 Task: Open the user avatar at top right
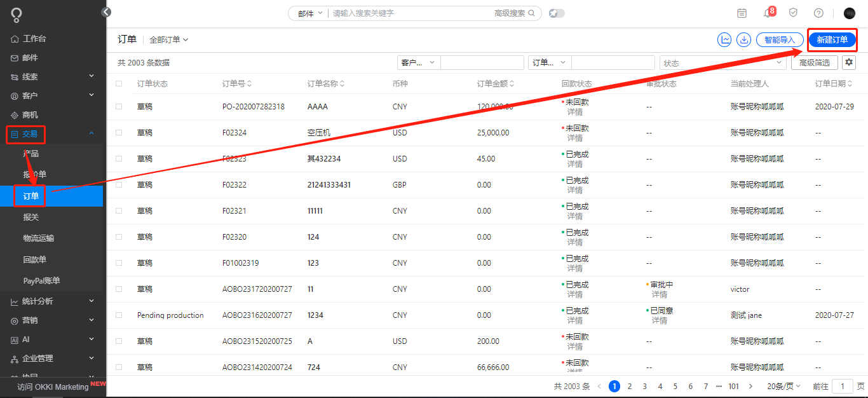[x=850, y=12]
